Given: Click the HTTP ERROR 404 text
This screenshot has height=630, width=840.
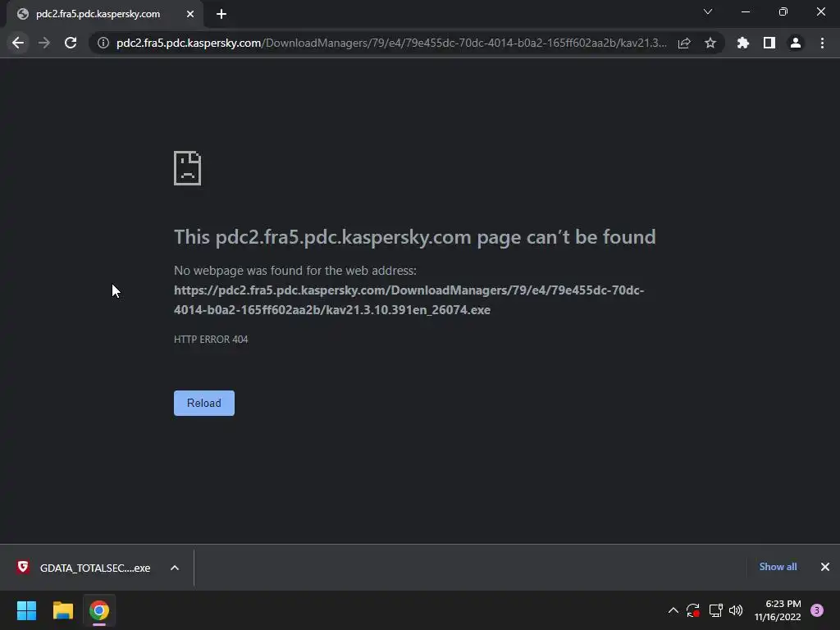Looking at the screenshot, I should coord(211,339).
